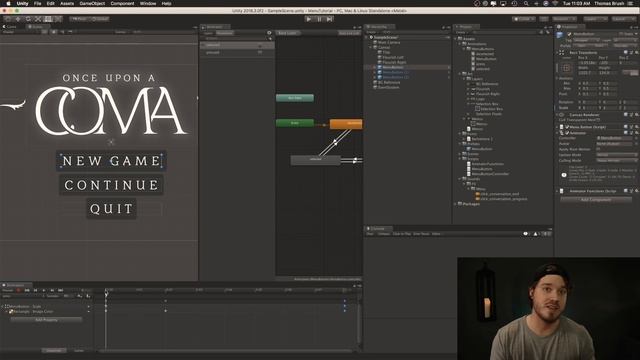640x360 pixels.
Task: Select the Scale tool in Unity toolbar
Action: tap(38, 19)
